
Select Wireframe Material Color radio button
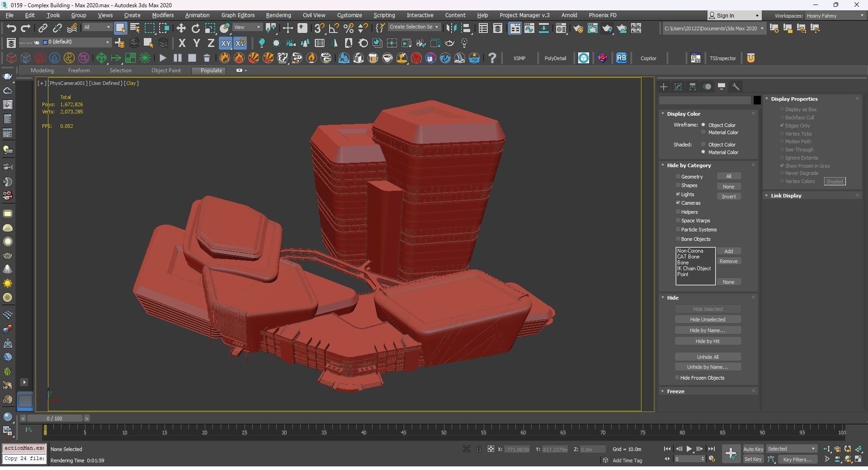coord(703,132)
